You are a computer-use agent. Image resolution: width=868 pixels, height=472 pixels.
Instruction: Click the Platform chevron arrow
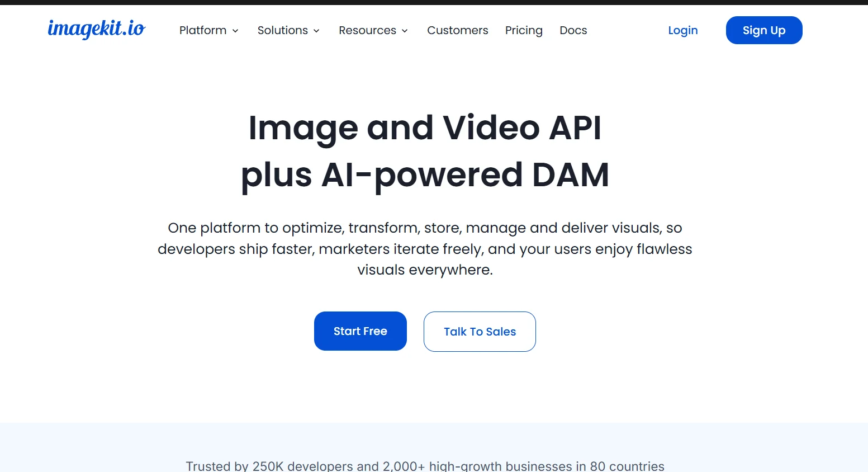pos(235,31)
